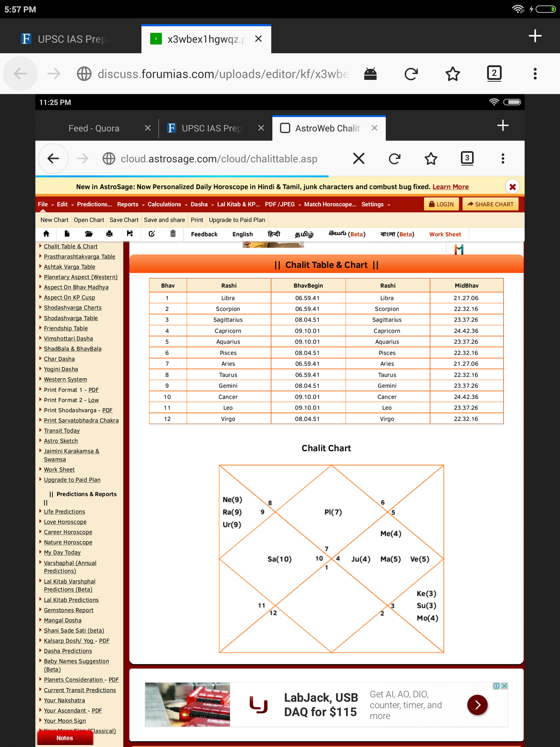Click the SHARE CHART button
Viewport: 560px width, 747px height.
[x=490, y=204]
